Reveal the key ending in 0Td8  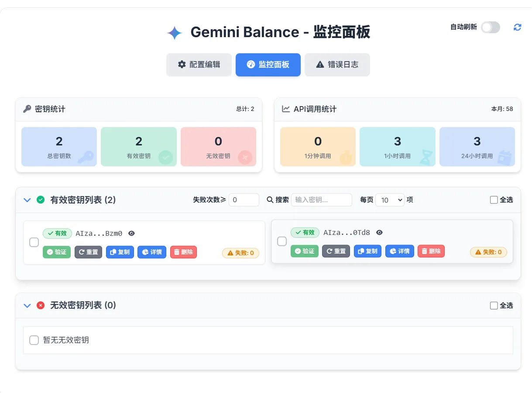[x=379, y=232]
